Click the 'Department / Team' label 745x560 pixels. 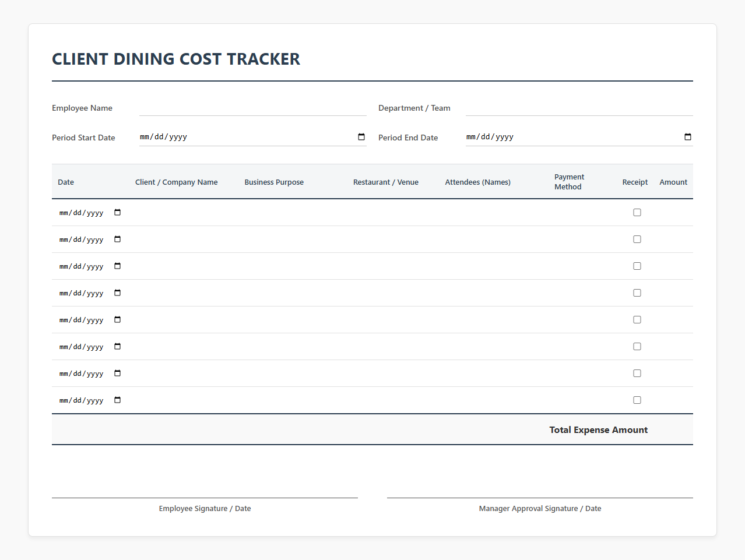[414, 108]
